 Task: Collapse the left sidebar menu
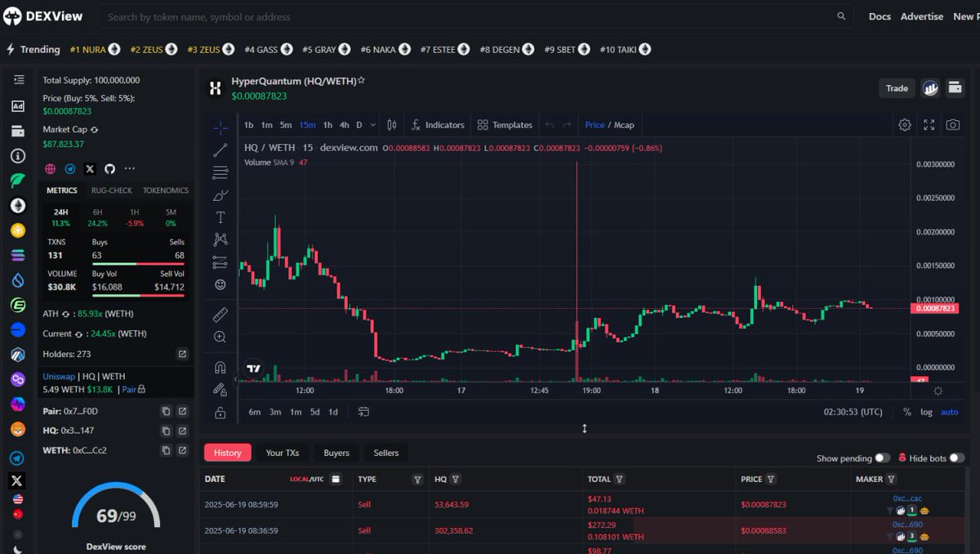(18, 79)
